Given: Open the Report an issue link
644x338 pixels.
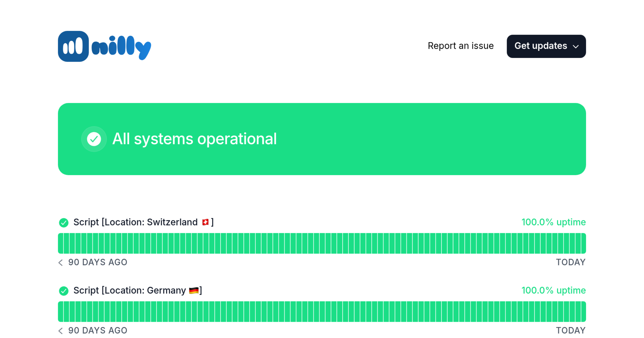Looking at the screenshot, I should (460, 46).
